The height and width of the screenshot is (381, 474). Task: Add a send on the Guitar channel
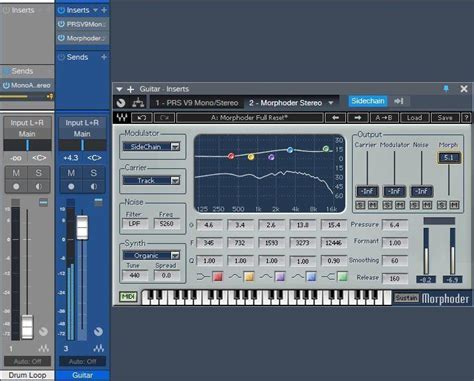104,57
